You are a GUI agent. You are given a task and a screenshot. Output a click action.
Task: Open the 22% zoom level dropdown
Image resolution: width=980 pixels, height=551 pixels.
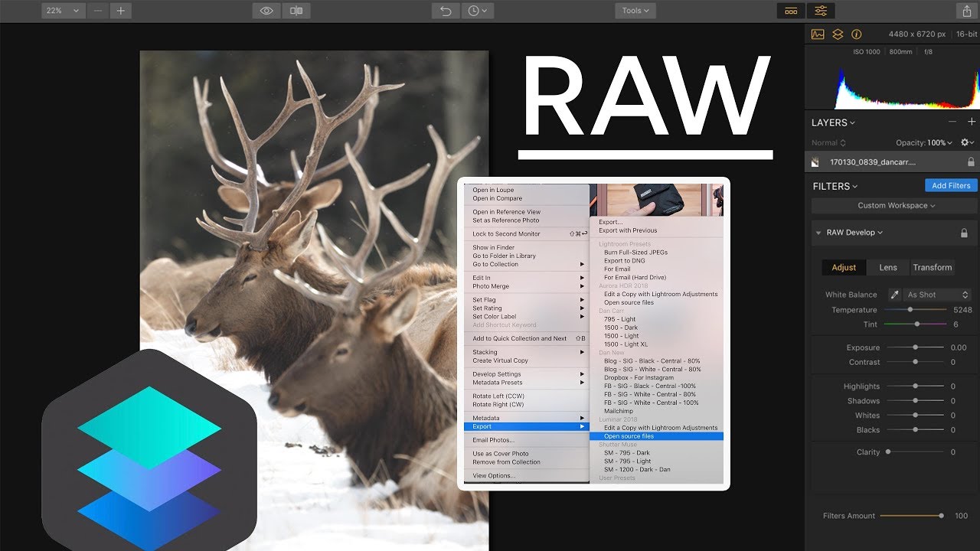coord(63,11)
